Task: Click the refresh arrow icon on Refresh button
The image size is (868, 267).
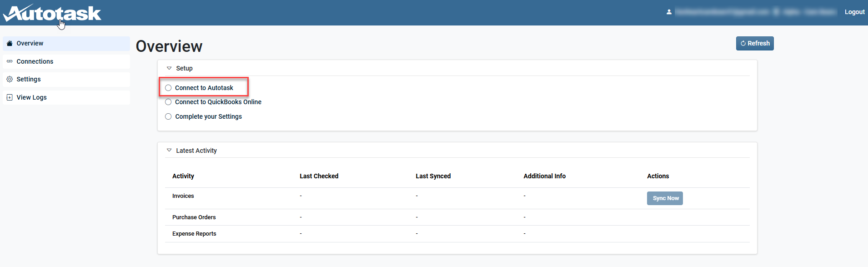Action: coord(743,44)
